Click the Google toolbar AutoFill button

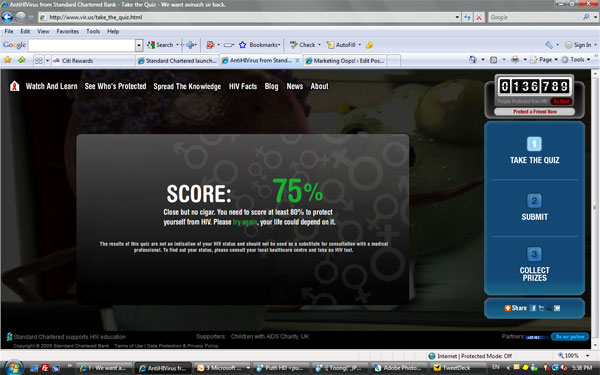(341, 45)
